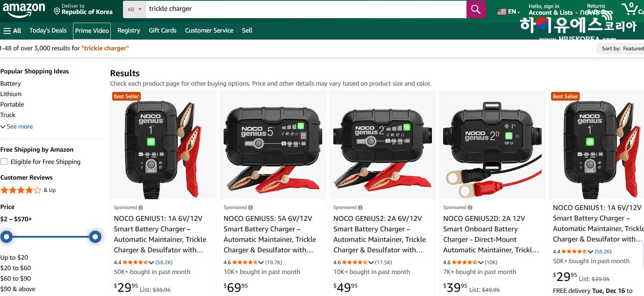Click the US flag language icon
The image size is (644, 296).
pos(502,12)
